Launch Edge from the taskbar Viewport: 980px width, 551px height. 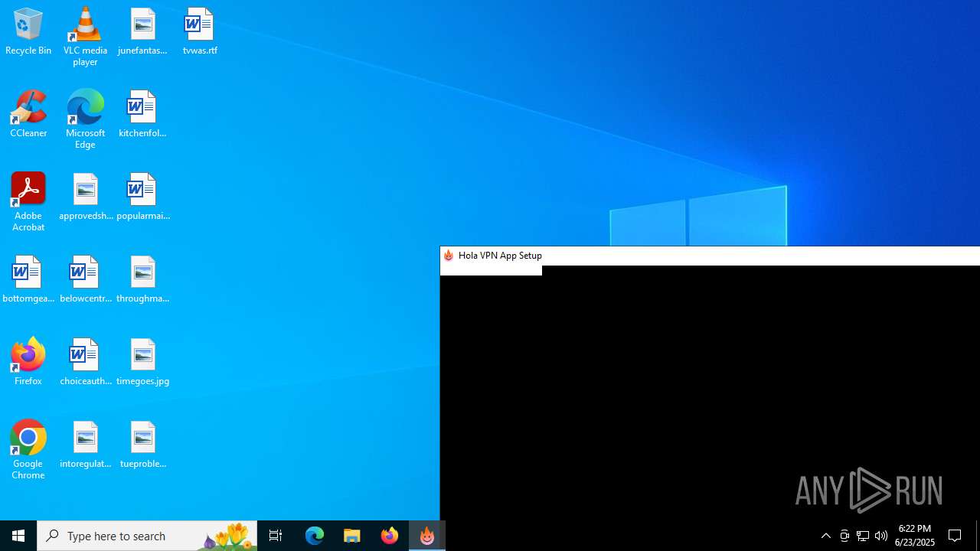click(315, 536)
